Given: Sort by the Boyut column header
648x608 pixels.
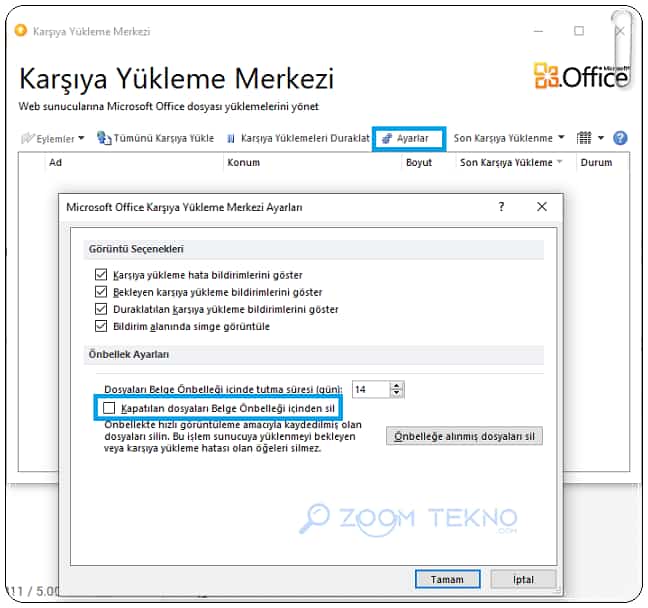Looking at the screenshot, I should tap(419, 162).
